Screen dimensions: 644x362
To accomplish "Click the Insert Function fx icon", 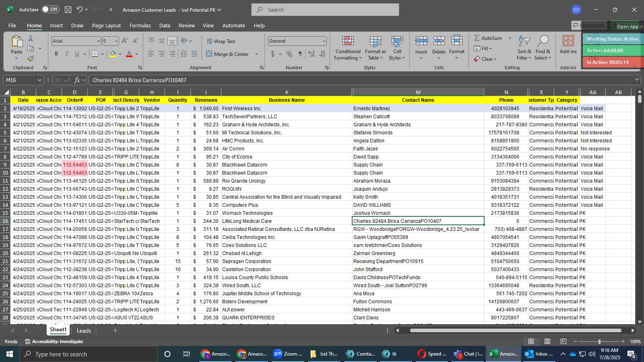I will 77,80.
